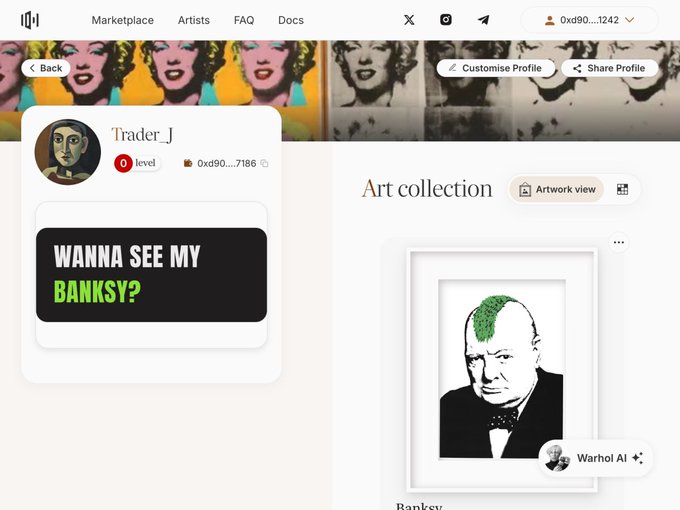Open the three-dot menu on artwork card

click(619, 242)
